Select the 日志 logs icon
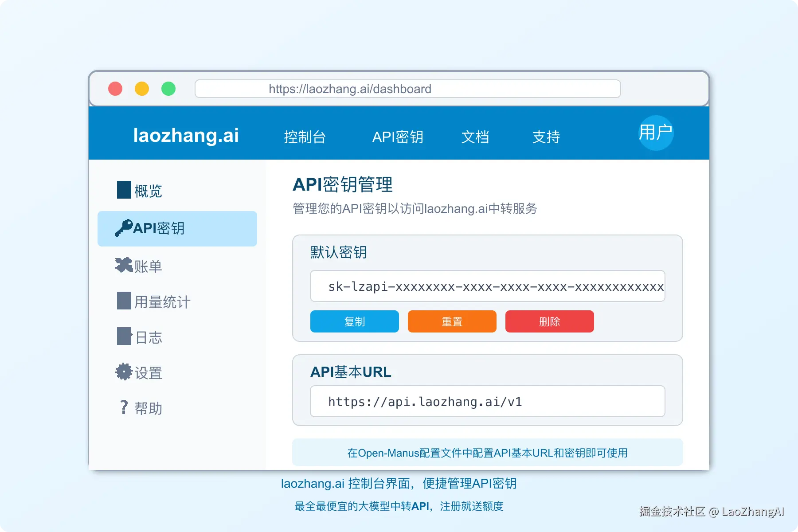The image size is (798, 532). click(x=123, y=336)
